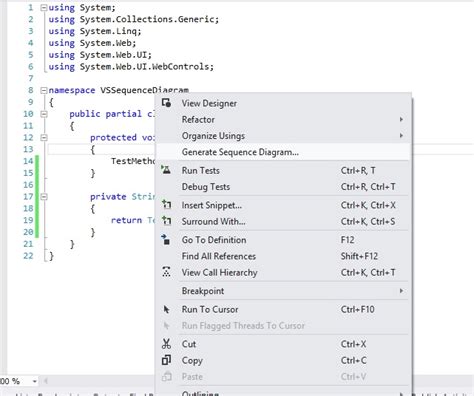Expand Organize Usings submenu arrow
The height and width of the screenshot is (396, 474).
pyautogui.click(x=401, y=136)
